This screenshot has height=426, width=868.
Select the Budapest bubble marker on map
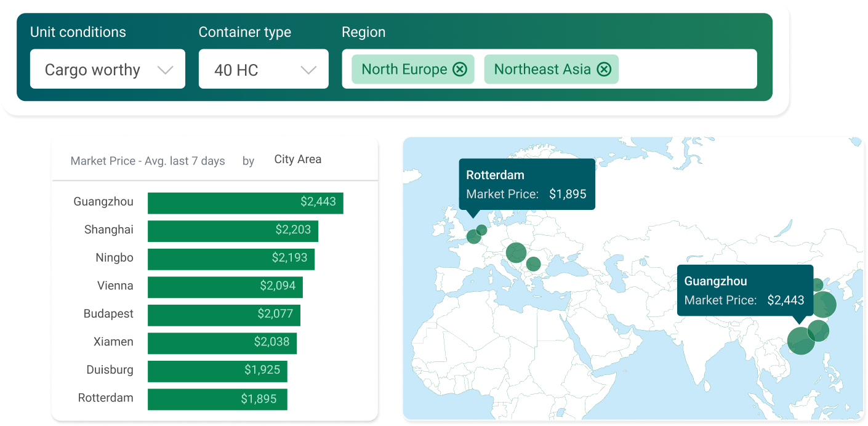(x=533, y=264)
